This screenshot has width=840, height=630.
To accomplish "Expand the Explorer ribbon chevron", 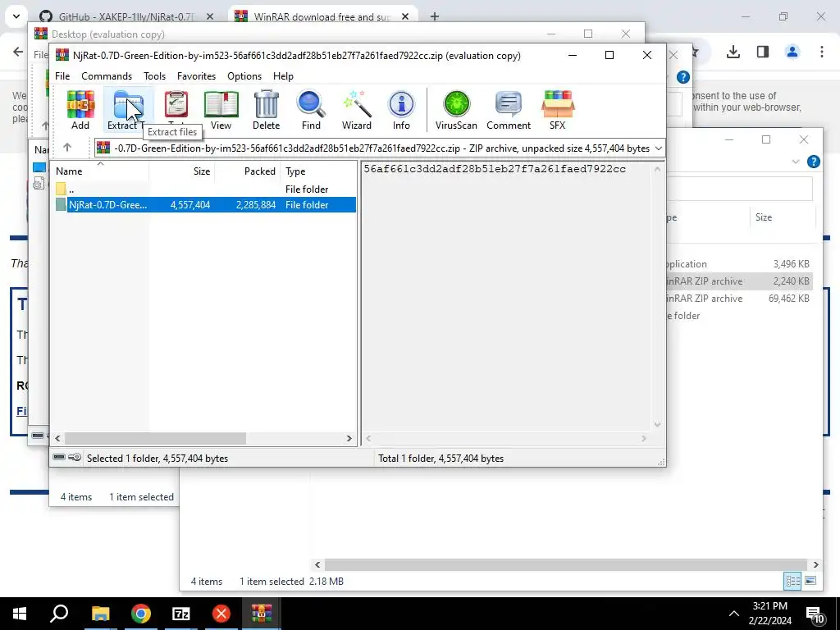I will point(796,162).
